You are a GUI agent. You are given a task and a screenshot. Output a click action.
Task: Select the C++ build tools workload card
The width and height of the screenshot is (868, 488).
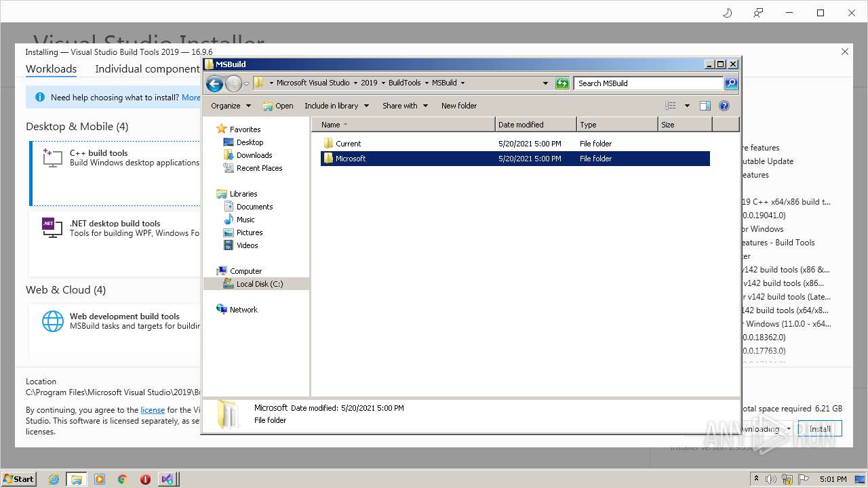(115, 174)
